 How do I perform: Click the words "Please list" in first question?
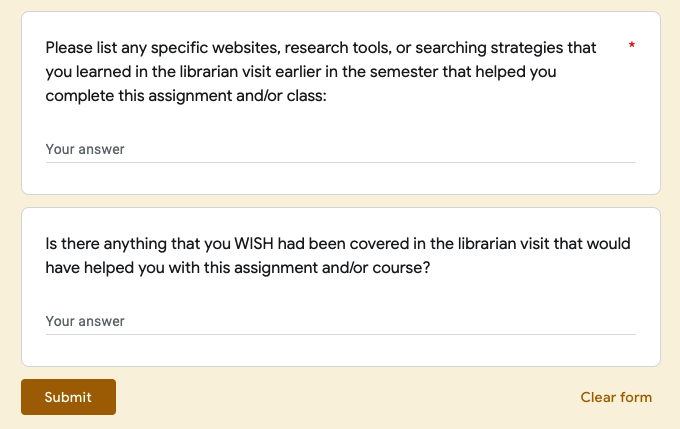(84, 48)
